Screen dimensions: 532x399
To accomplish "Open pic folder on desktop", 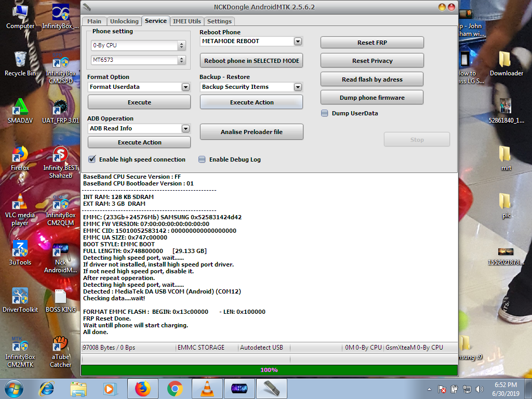I will point(506,206).
